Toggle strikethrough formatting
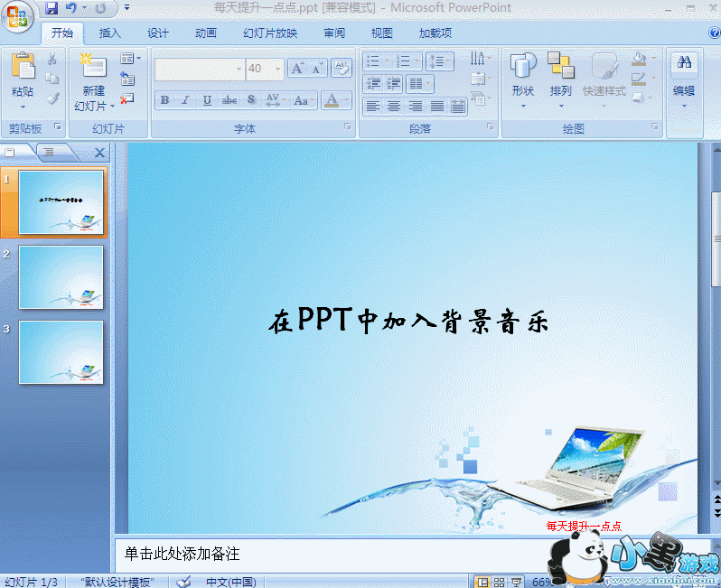721x588 pixels. point(229,99)
